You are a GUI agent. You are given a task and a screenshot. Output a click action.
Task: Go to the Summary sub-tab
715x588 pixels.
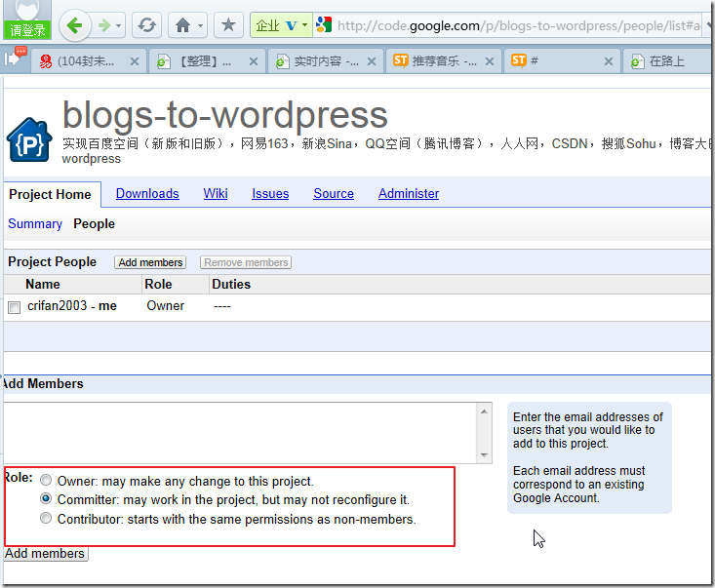35,224
